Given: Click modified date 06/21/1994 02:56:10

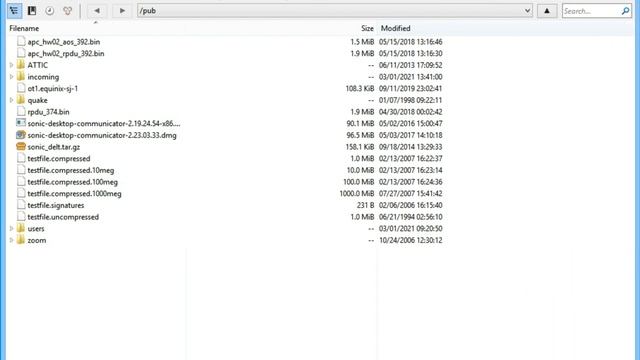Looking at the screenshot, I should (x=411, y=217).
